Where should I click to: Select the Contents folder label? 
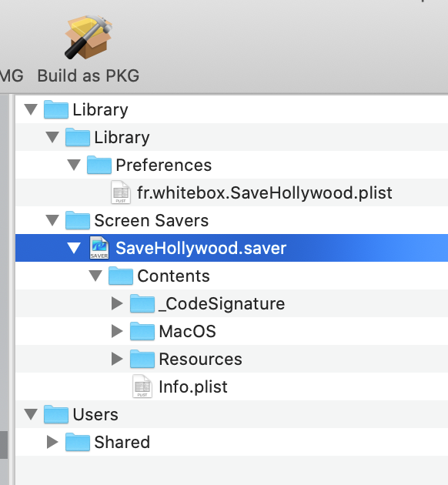173,276
